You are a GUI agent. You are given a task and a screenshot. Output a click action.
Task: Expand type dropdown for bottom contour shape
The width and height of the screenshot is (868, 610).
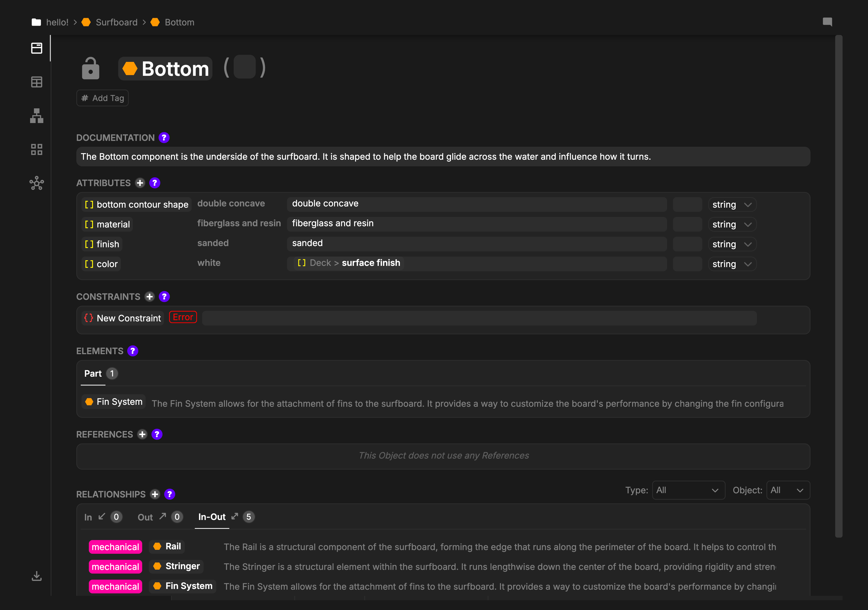[x=732, y=204]
